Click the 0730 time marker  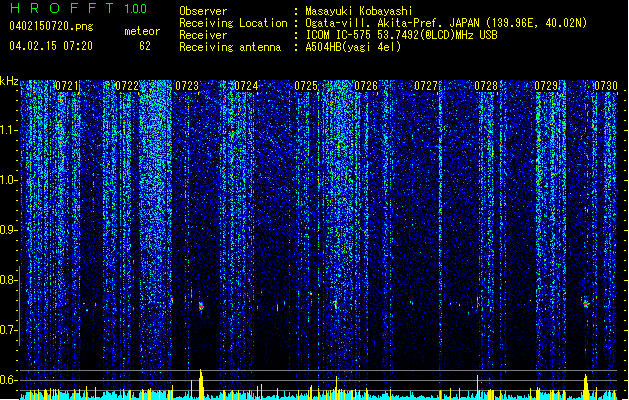[x=606, y=86]
